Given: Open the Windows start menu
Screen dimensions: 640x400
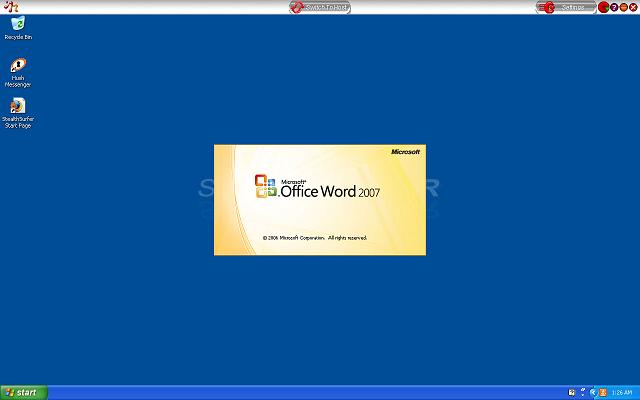Looking at the screenshot, I should [24, 393].
